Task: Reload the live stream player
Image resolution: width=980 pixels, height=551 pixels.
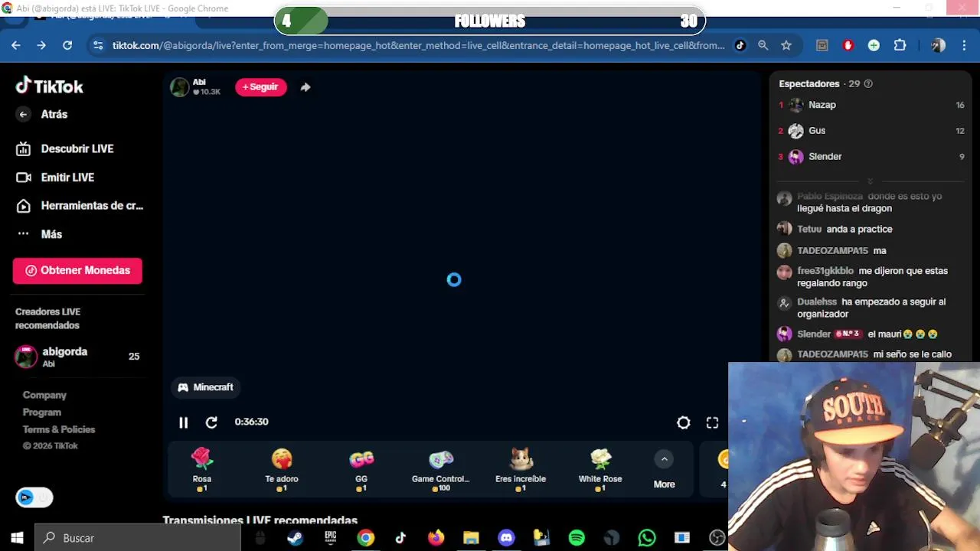Action: [211, 422]
